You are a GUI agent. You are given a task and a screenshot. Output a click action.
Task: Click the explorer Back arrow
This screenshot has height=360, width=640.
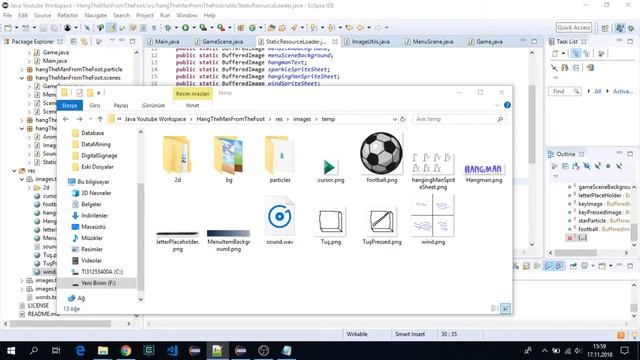pyautogui.click(x=66, y=119)
